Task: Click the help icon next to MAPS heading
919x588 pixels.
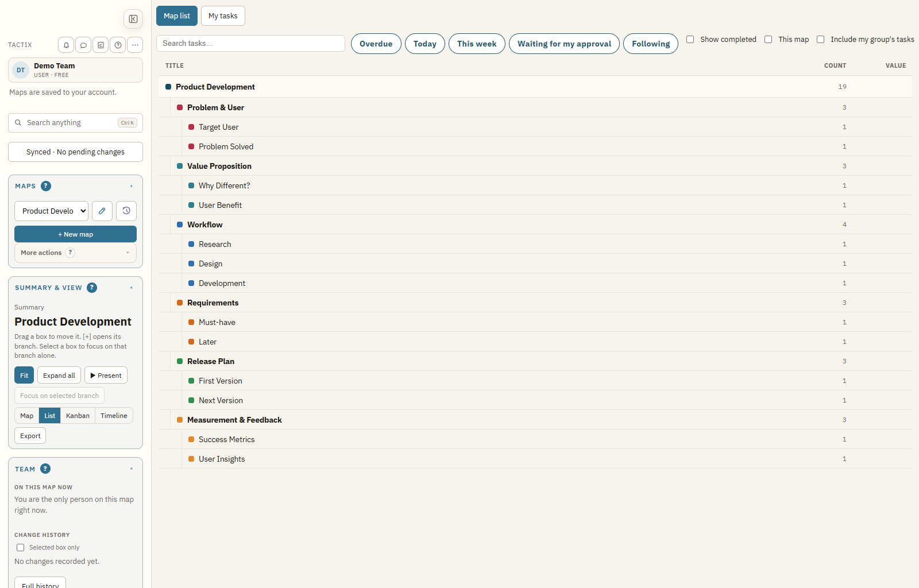Action: (x=46, y=186)
